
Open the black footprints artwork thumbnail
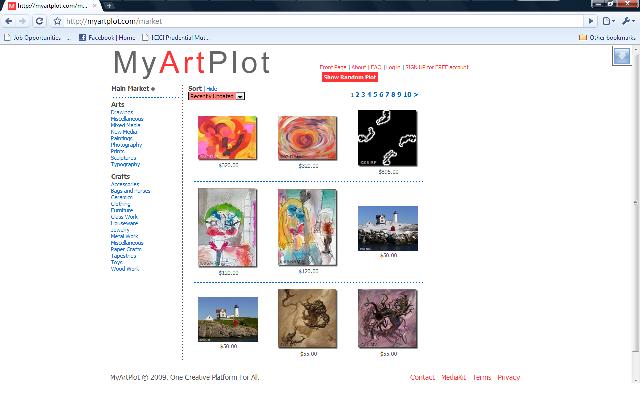coord(387,137)
